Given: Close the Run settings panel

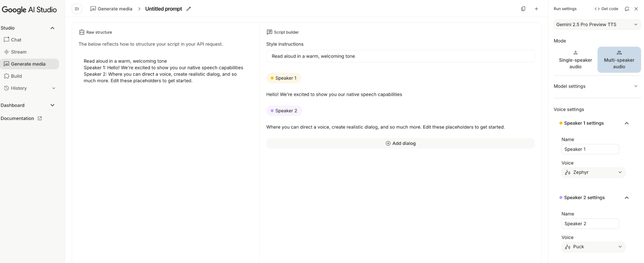Looking at the screenshot, I should 636,9.
